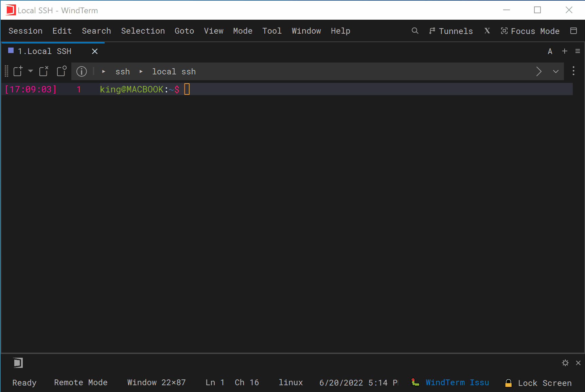Click Ch 16 in status bar
The width and height of the screenshot is (585, 392).
click(247, 383)
